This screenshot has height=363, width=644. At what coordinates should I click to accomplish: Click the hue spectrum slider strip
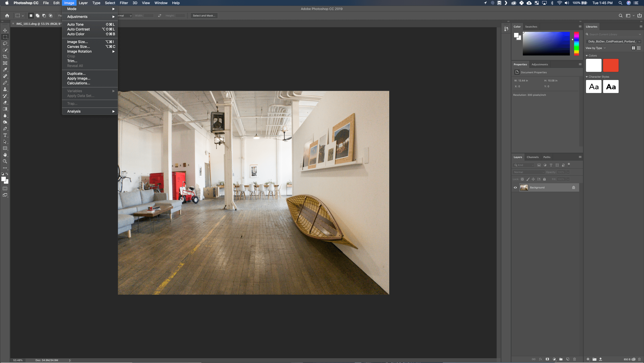576,43
